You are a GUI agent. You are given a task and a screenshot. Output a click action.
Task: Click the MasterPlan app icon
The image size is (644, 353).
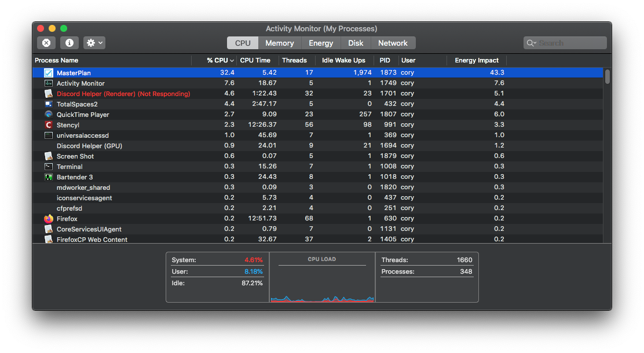pos(49,73)
